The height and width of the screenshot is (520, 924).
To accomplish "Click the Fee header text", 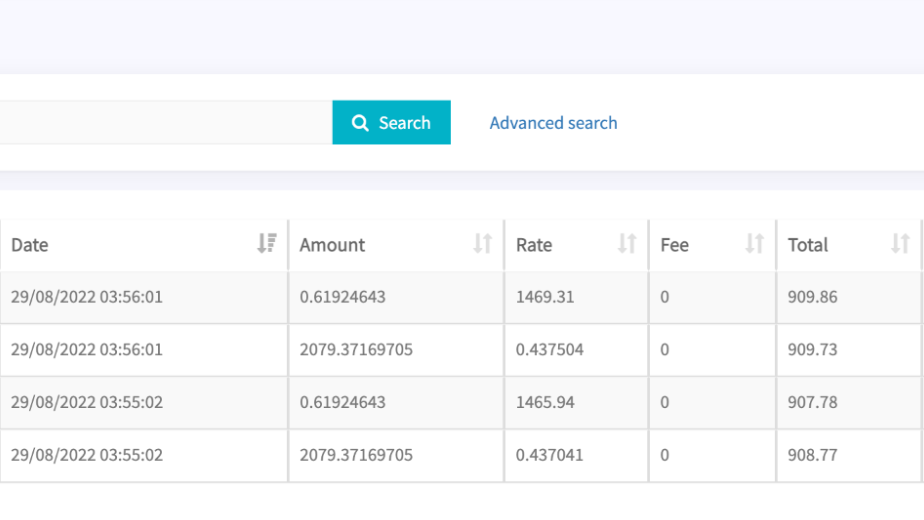I will pos(674,245).
